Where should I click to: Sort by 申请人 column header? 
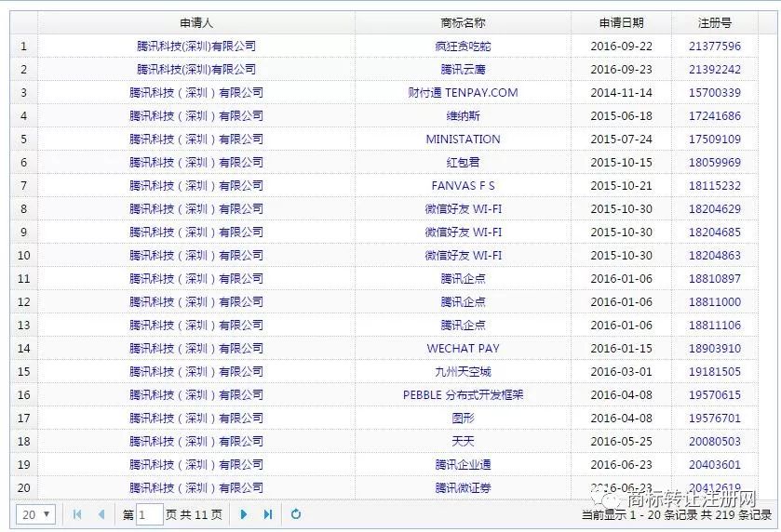coord(196,23)
